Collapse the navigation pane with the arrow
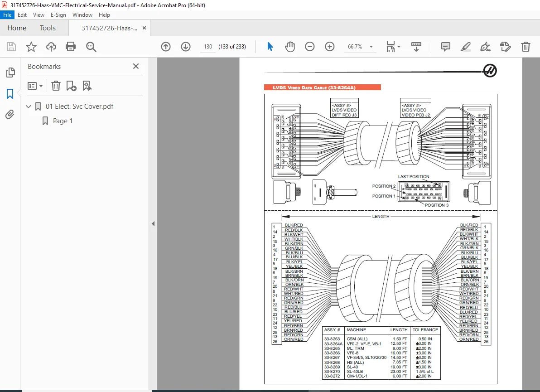This screenshot has height=392, width=540. point(153,223)
